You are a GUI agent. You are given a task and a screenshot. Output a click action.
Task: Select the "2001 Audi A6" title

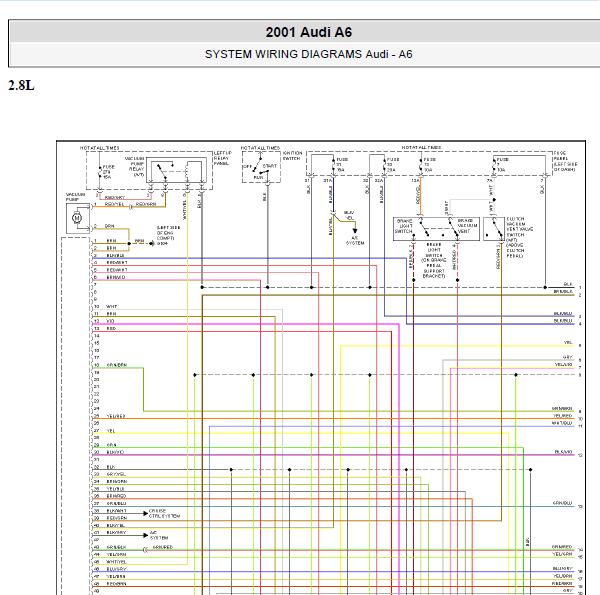(x=308, y=32)
